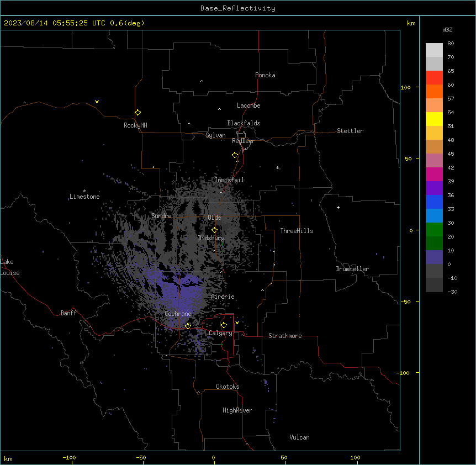Click the yellow diamond marker below RedDeer
This screenshot has height=465, width=476.
[x=235, y=155]
